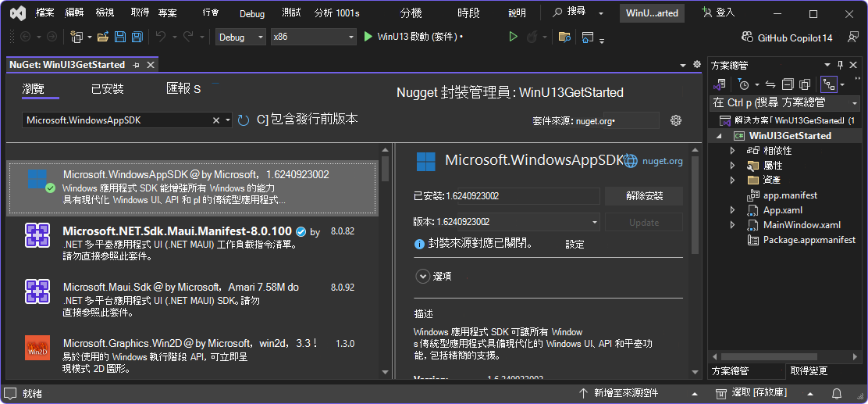Switch to the 已安裝 installed tab
868x404 pixels.
108,89
